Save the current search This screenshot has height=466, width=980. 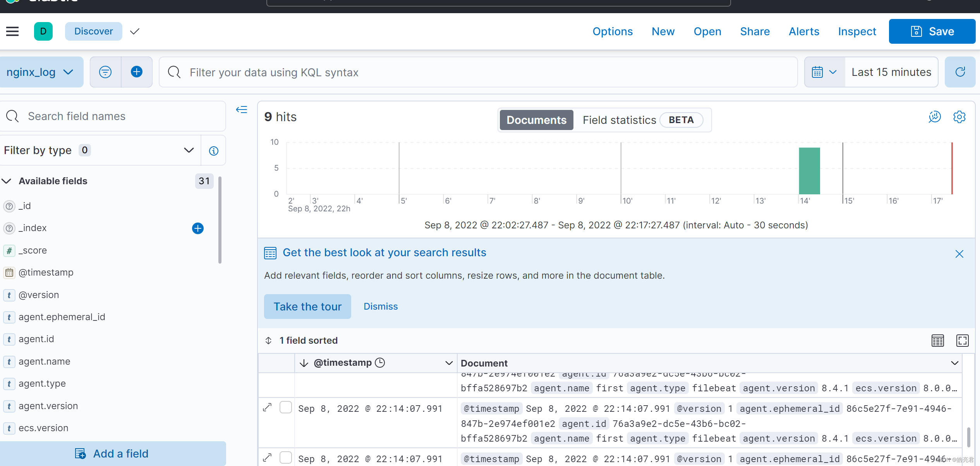coord(932,31)
